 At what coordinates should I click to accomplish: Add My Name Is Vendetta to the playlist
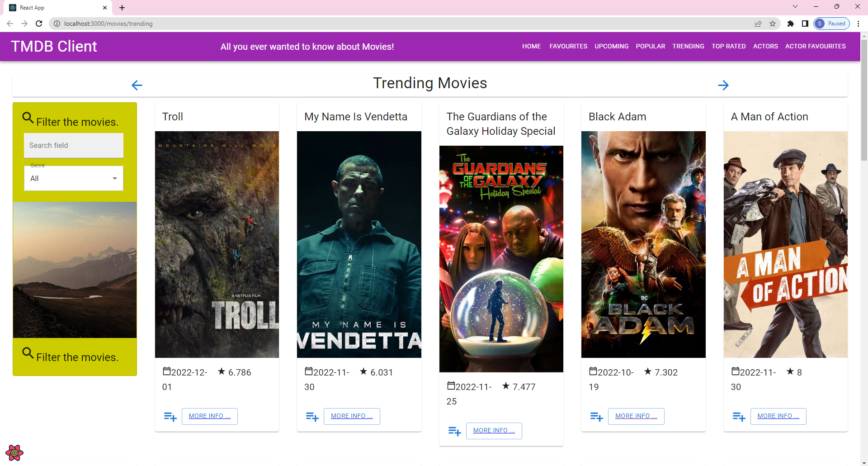(x=312, y=417)
